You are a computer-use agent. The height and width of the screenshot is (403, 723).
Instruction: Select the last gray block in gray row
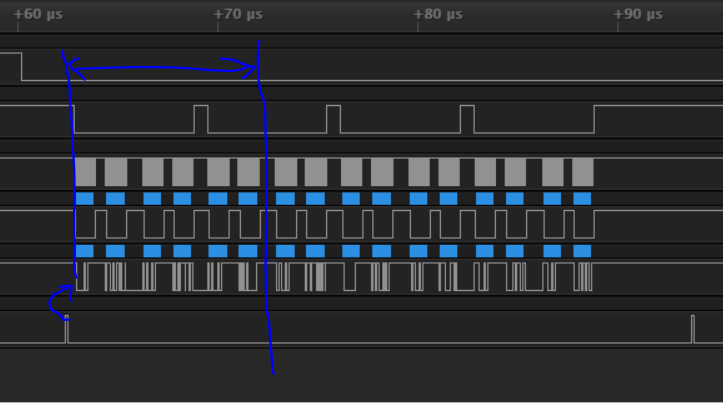click(582, 172)
